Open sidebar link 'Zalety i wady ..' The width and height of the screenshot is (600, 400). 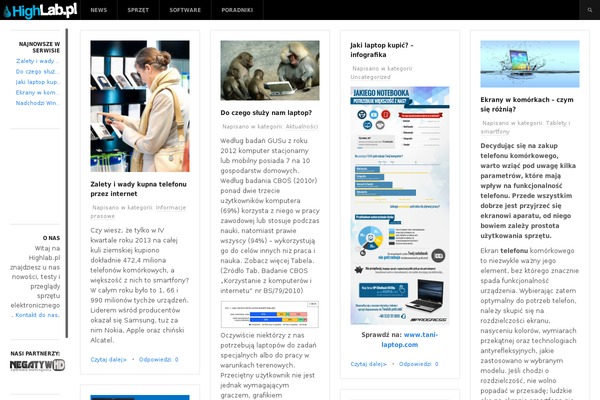38,61
